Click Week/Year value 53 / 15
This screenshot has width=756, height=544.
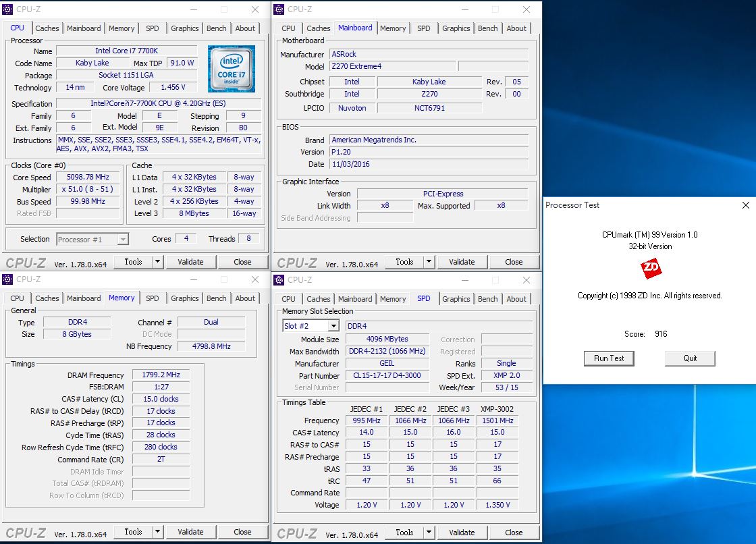[x=507, y=387]
